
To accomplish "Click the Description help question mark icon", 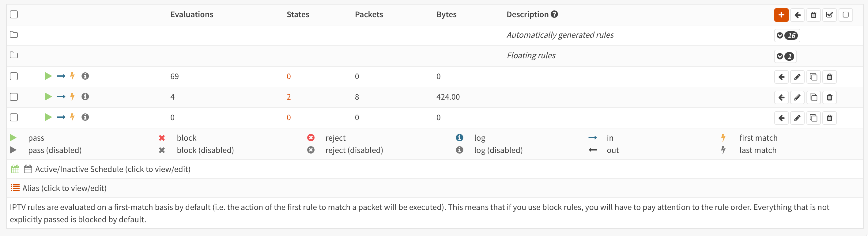I will 554,14.
